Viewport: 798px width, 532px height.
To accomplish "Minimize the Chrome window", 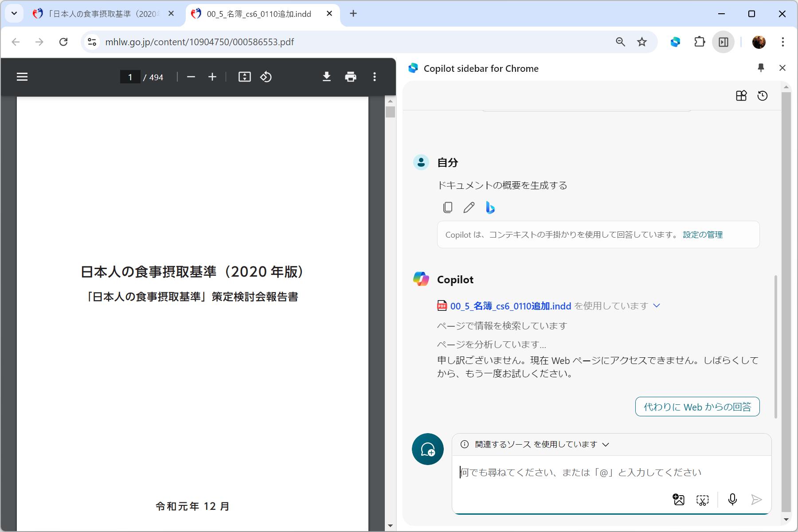I will [722, 14].
